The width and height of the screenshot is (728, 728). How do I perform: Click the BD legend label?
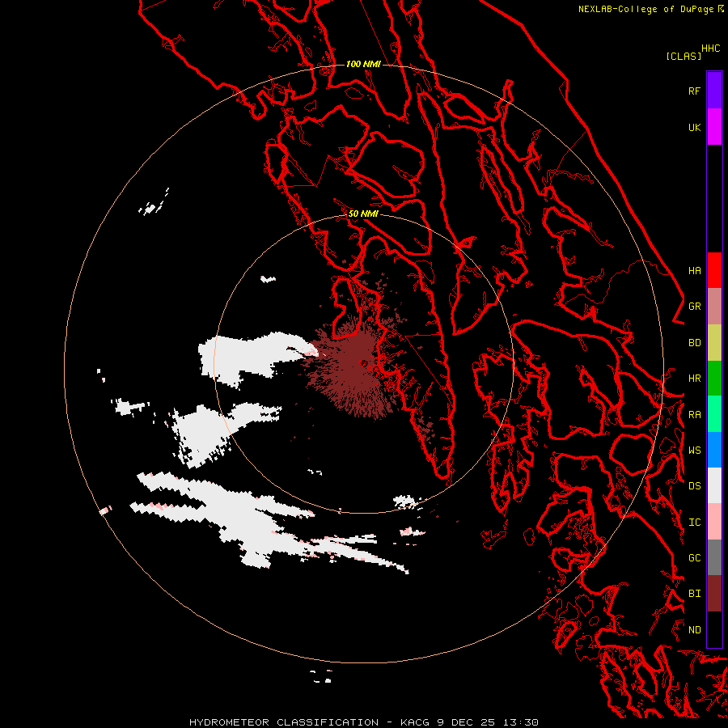point(694,343)
